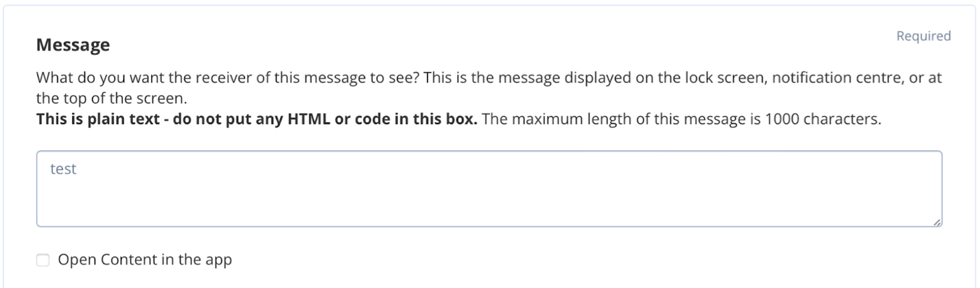The height and width of the screenshot is (288, 980).
Task: Click inside the Message text box
Action: tap(489, 189)
